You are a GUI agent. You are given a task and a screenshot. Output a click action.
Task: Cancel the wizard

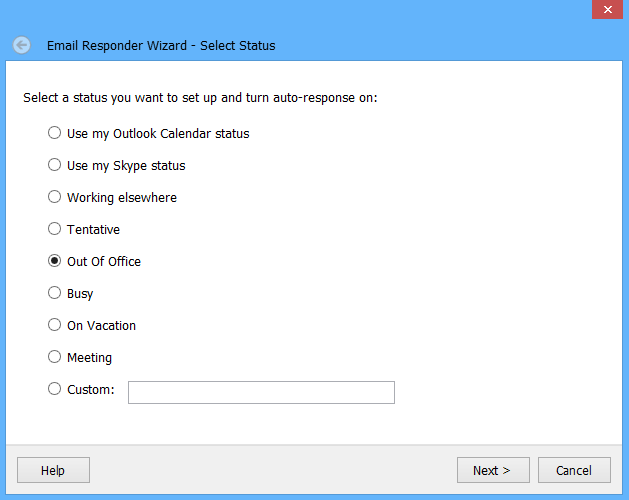point(574,470)
